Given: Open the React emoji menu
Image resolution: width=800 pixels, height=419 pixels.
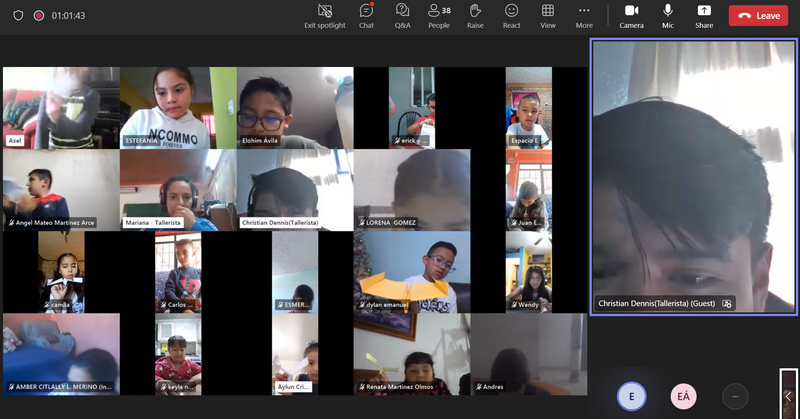Looking at the screenshot, I should (x=511, y=16).
